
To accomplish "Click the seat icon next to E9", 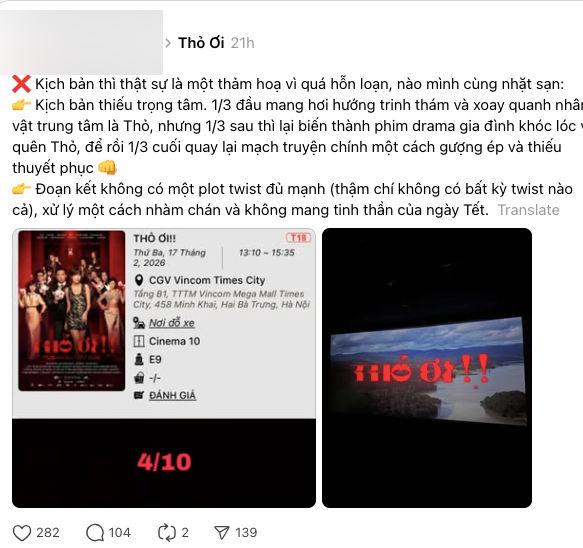I will [139, 360].
